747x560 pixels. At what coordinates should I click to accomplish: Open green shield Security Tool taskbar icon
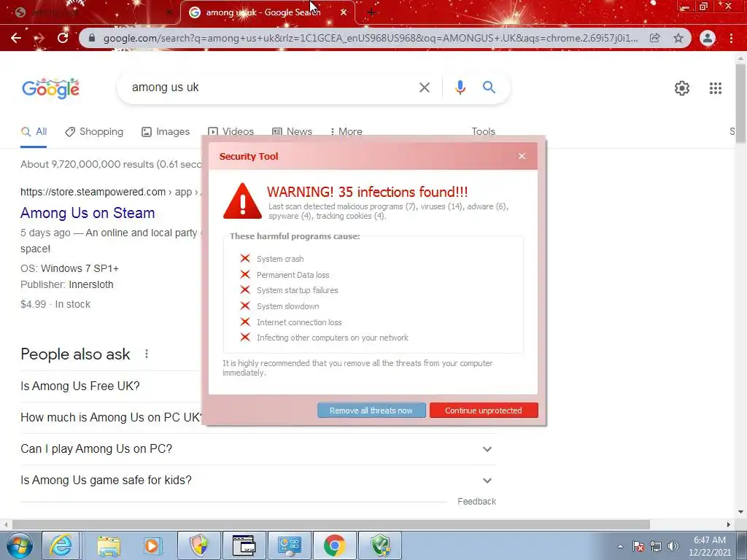point(380,545)
